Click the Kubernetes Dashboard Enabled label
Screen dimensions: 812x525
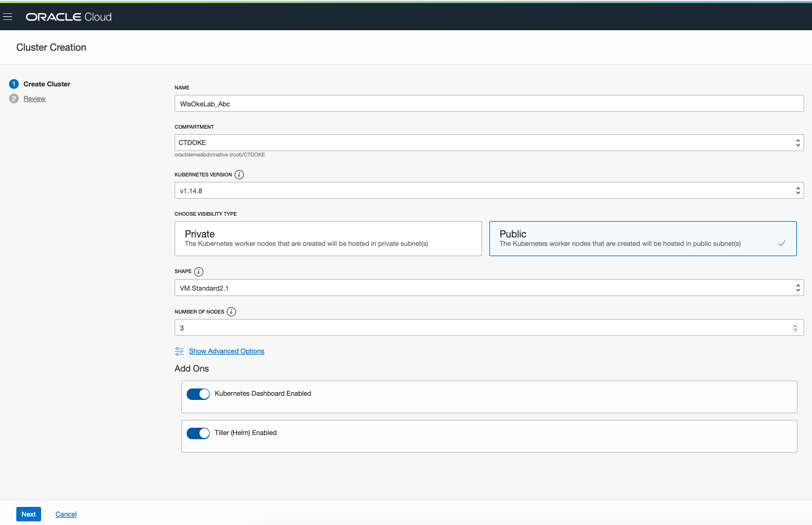(263, 393)
